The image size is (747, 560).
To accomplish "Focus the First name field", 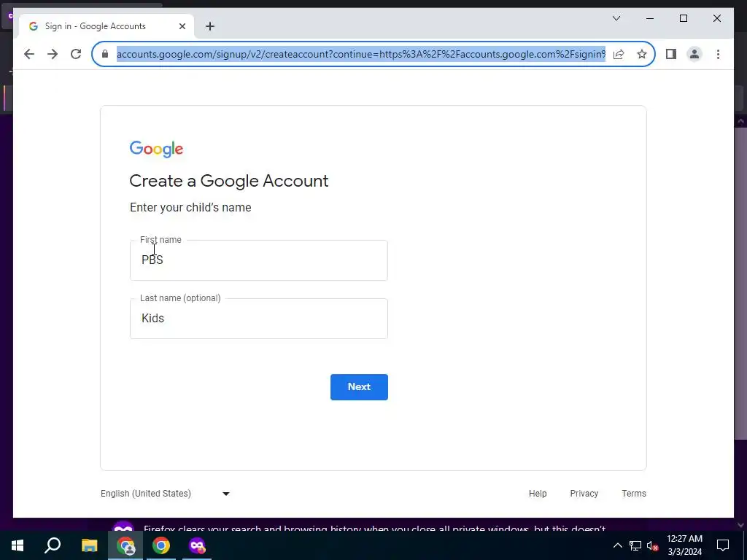I will pyautogui.click(x=259, y=260).
